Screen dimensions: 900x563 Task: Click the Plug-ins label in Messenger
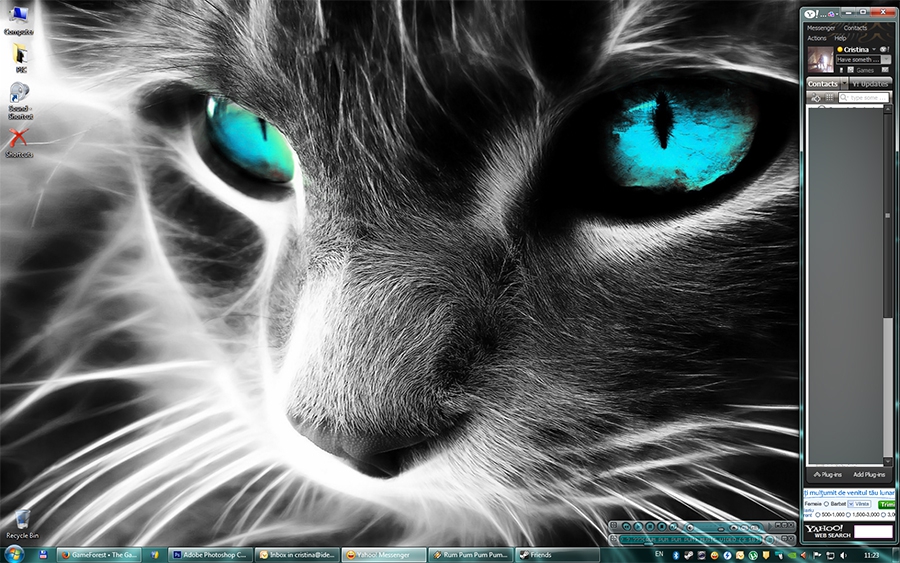tap(828, 475)
